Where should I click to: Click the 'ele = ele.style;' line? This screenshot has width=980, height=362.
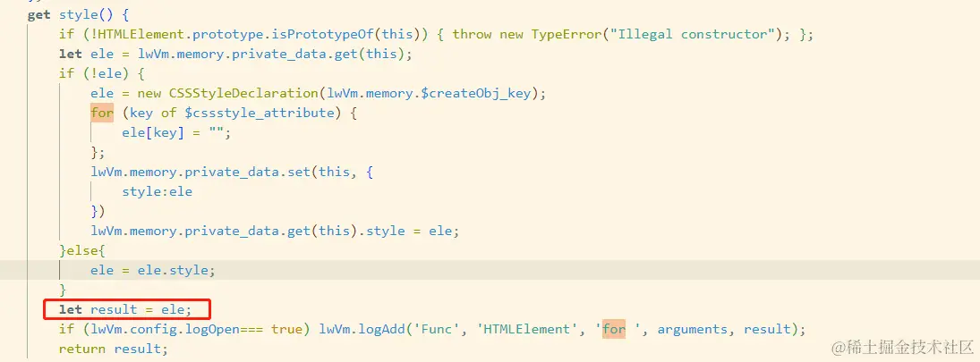[x=153, y=270]
